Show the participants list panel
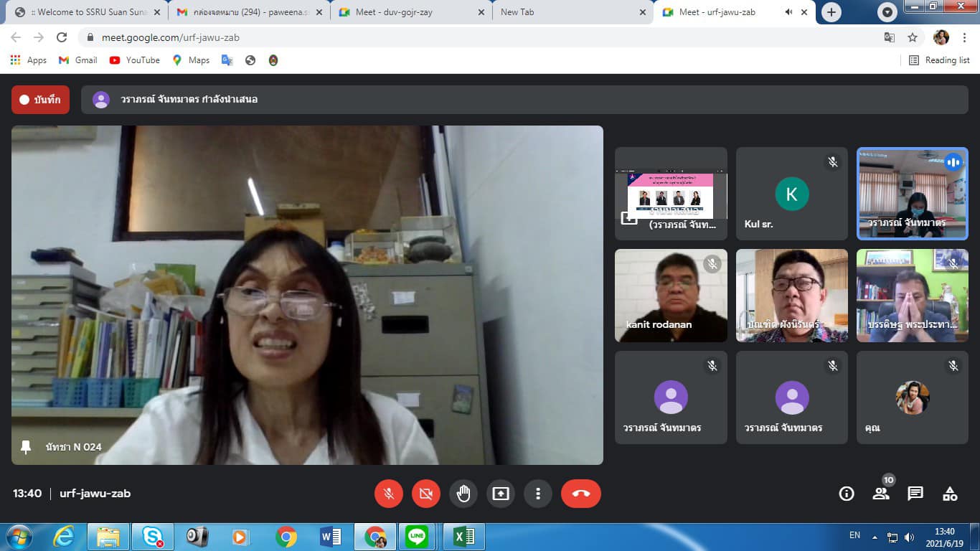 [880, 494]
